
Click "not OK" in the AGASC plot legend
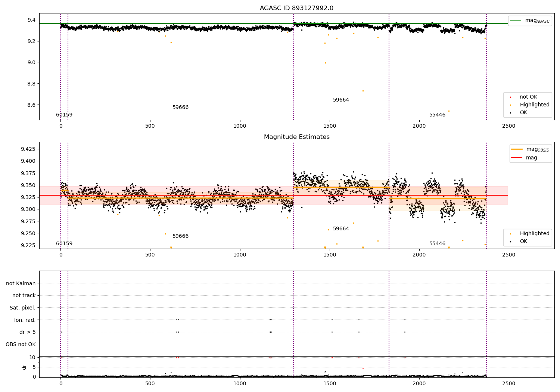pyautogui.click(x=528, y=97)
